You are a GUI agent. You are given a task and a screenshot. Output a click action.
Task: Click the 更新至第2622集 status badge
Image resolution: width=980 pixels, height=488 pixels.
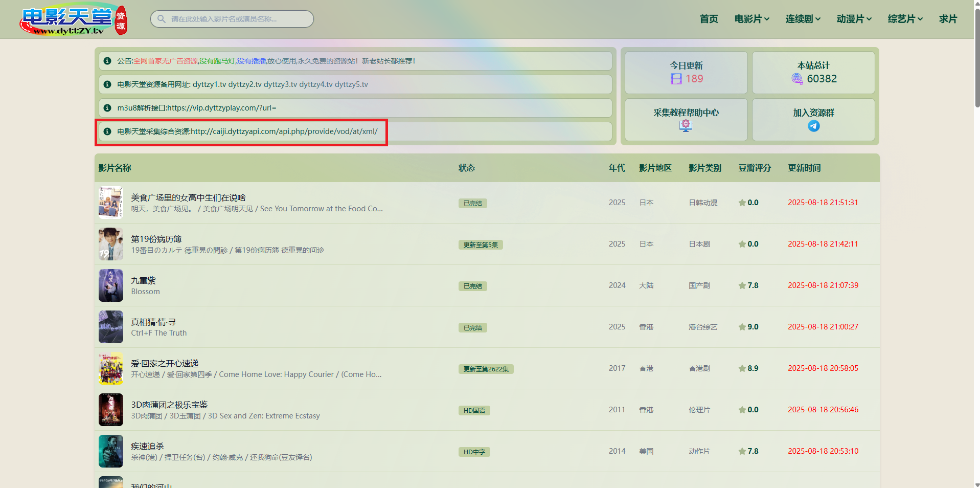(486, 369)
